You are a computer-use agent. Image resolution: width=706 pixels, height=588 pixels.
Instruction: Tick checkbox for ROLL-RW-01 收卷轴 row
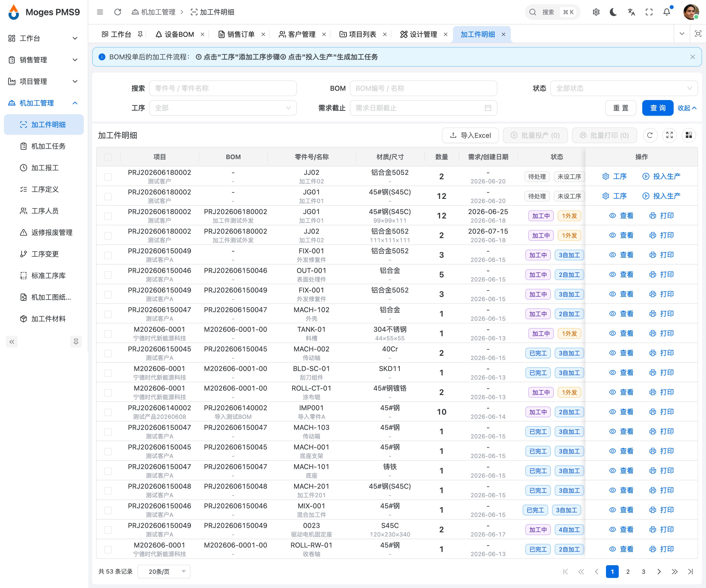coord(108,550)
